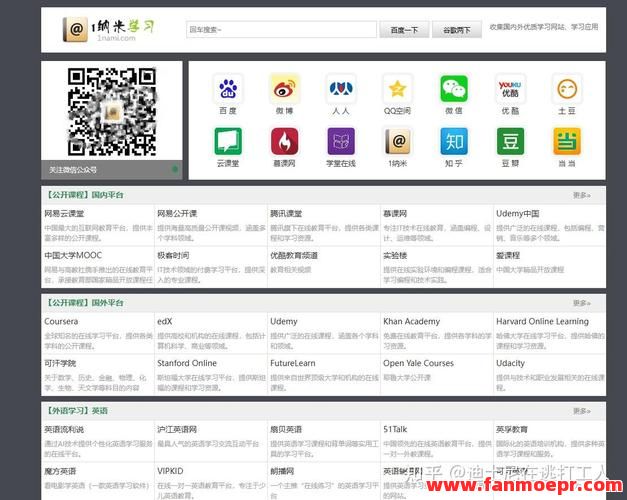Click the 关注微信公众号 bar

[x=112, y=170]
